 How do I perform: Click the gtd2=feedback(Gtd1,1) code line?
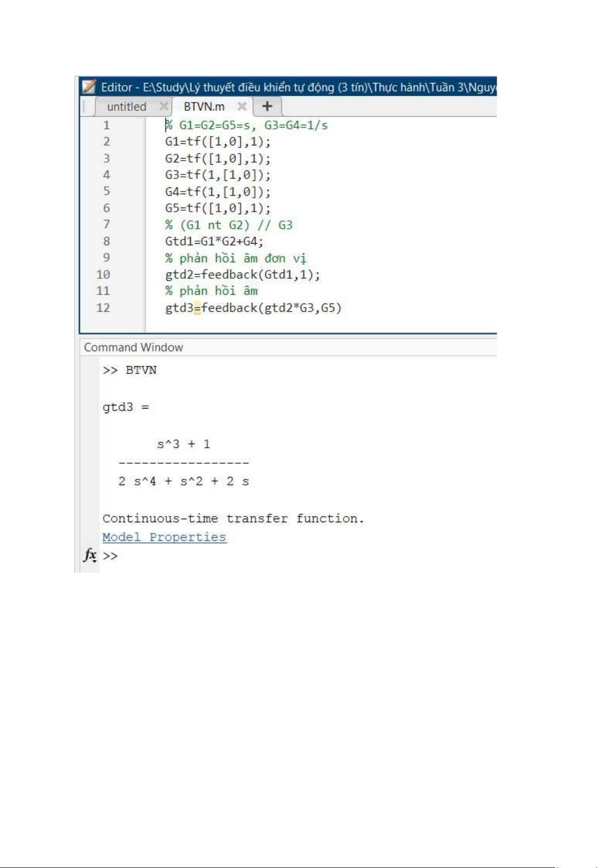coord(242,275)
